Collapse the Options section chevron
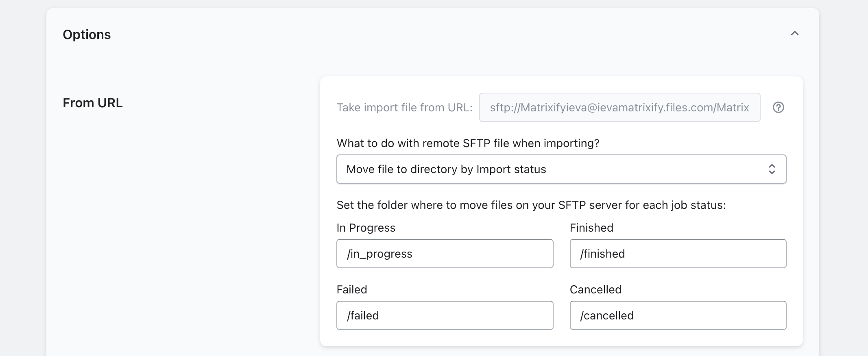Screen dimensions: 868x356 coord(794,34)
